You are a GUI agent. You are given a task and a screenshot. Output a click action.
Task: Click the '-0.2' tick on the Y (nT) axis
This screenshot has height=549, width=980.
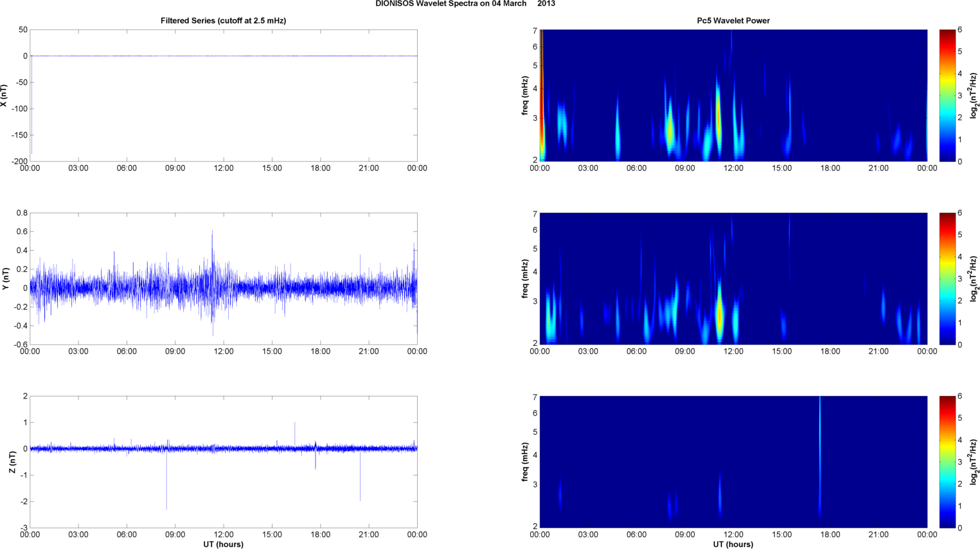(20, 307)
